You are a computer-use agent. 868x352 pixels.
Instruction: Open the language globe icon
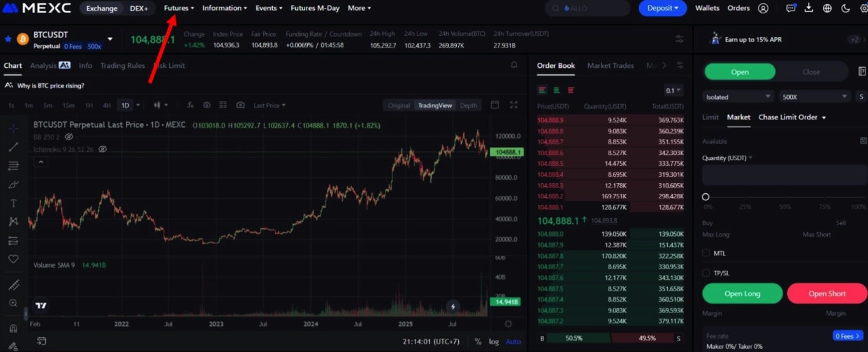point(827,8)
